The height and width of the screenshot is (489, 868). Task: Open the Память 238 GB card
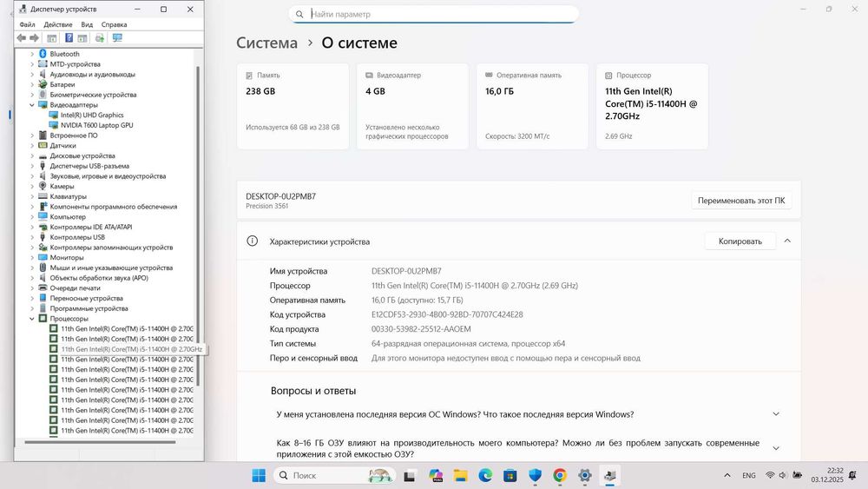pos(293,106)
